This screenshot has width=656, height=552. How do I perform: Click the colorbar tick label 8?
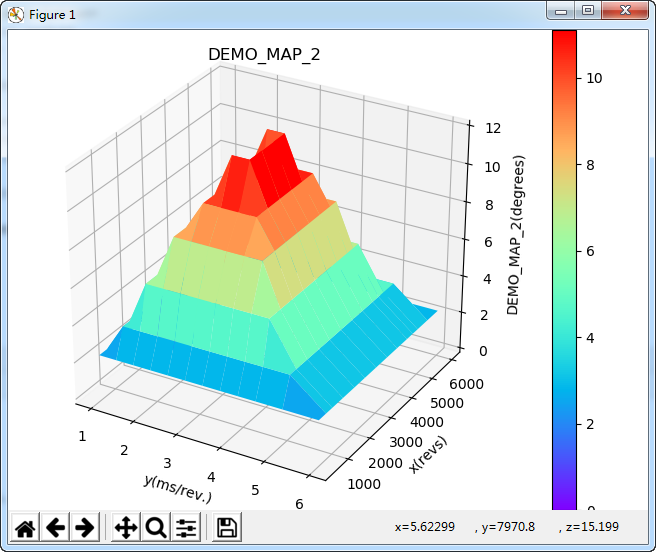tap(590, 165)
